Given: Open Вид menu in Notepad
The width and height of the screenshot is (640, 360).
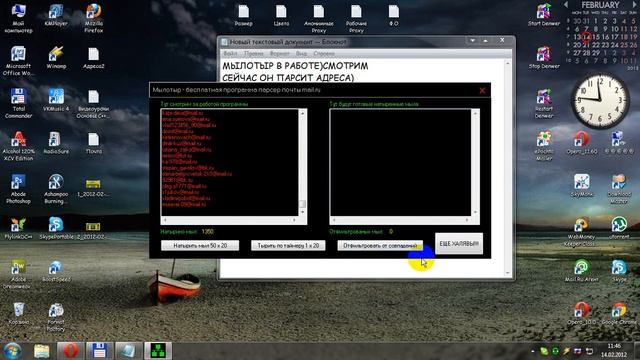Looking at the screenshot, I should coord(301,53).
